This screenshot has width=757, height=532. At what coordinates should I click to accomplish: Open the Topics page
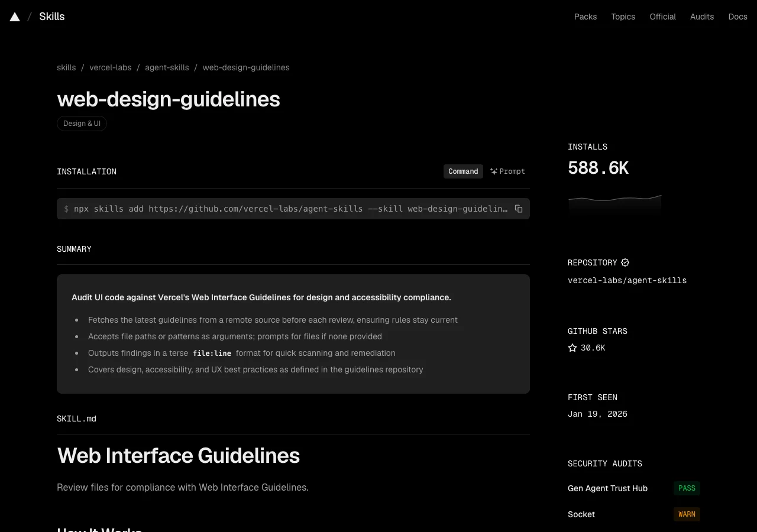(623, 17)
